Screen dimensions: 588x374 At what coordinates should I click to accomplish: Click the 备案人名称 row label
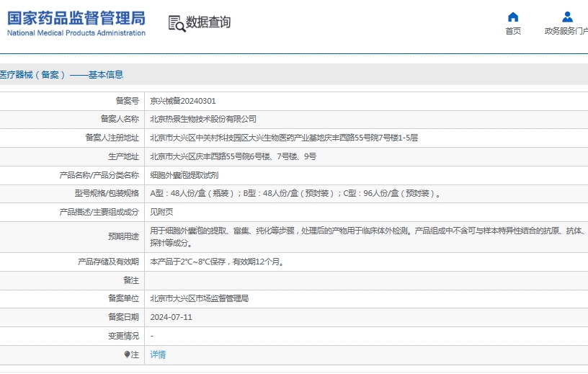click(x=120, y=120)
